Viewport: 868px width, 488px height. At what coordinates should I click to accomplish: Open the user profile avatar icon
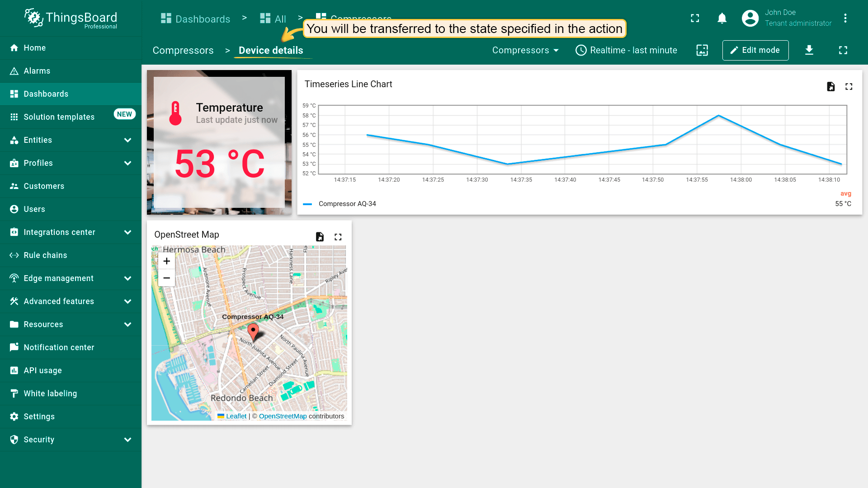pyautogui.click(x=750, y=19)
